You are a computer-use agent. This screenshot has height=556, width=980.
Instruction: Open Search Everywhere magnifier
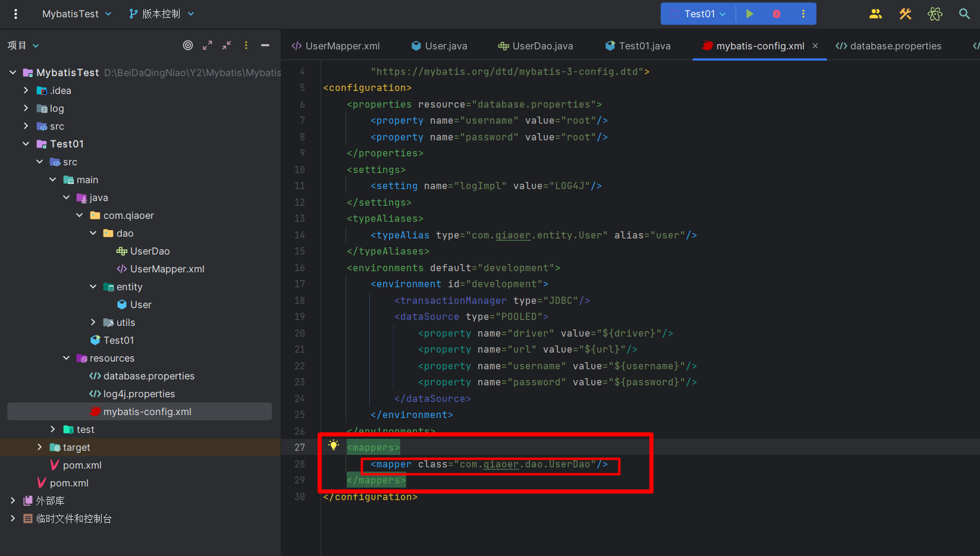click(x=964, y=14)
